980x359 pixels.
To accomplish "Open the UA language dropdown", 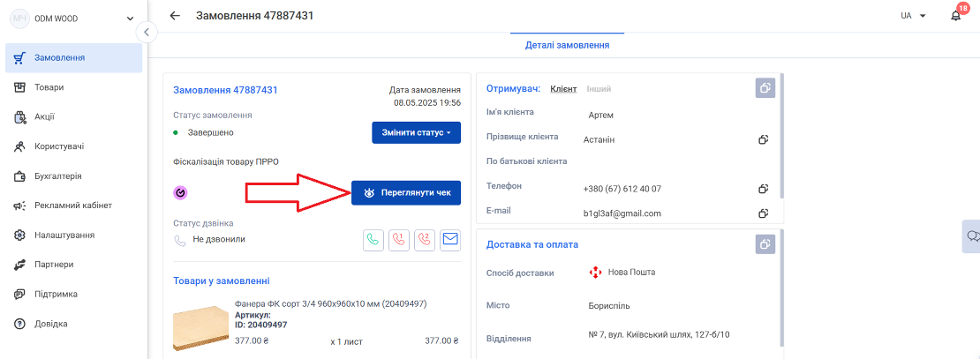I will [913, 16].
